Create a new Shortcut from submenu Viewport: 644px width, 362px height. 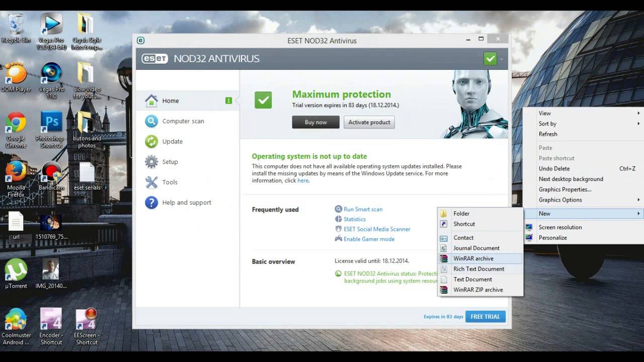coord(480,224)
